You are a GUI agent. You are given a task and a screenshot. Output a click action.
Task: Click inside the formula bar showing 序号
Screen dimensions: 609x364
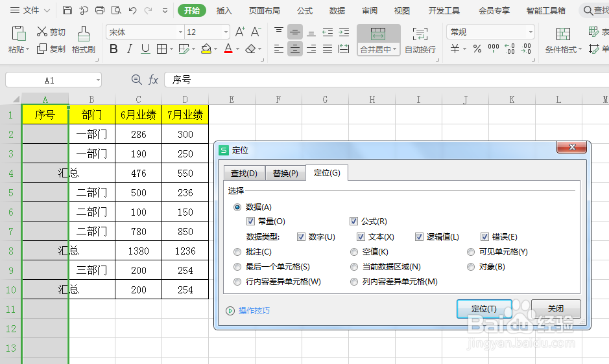coord(387,80)
